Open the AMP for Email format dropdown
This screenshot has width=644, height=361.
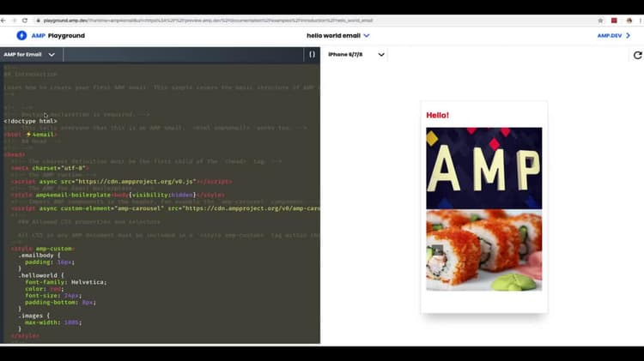(x=29, y=55)
